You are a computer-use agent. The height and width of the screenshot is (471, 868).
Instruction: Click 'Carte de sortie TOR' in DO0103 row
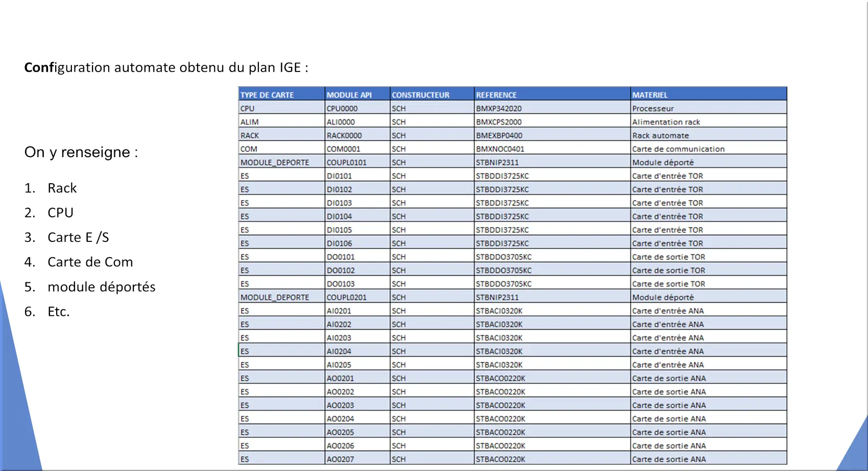click(x=709, y=284)
